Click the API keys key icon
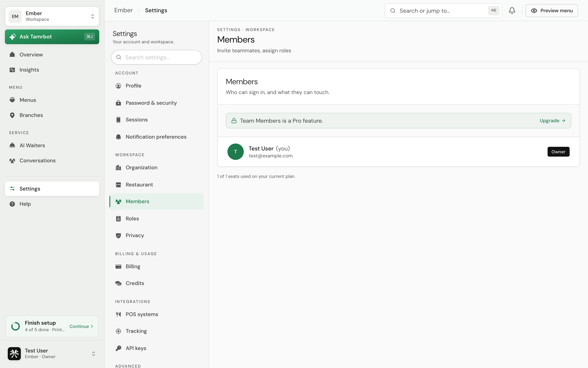The image size is (588, 368). click(118, 348)
